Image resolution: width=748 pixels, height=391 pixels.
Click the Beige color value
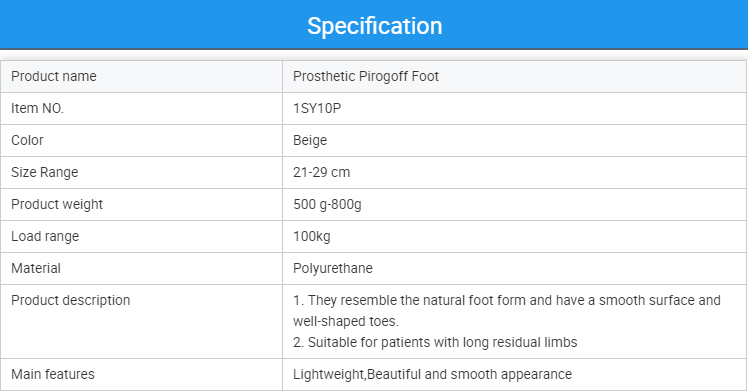tap(310, 141)
